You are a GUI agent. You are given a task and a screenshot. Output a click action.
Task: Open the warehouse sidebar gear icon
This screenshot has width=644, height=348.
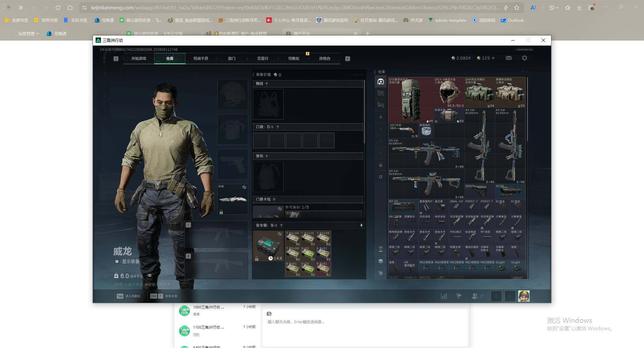pyautogui.click(x=381, y=177)
